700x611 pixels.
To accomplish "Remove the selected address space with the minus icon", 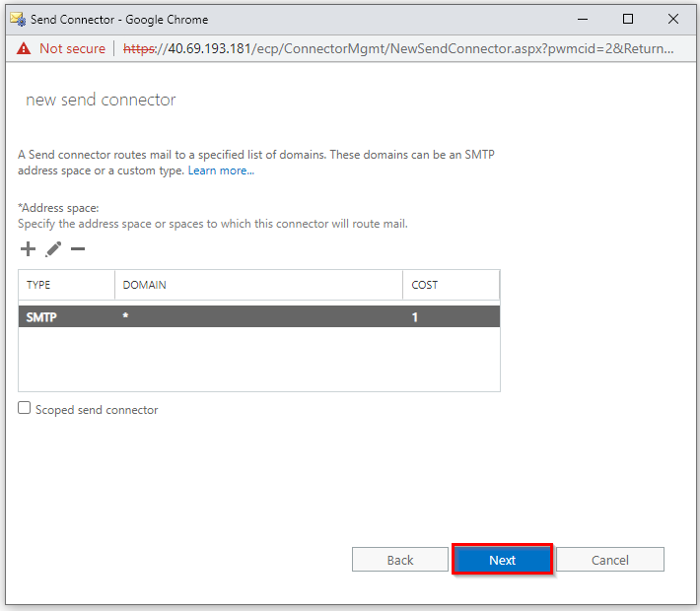I will [x=78, y=249].
